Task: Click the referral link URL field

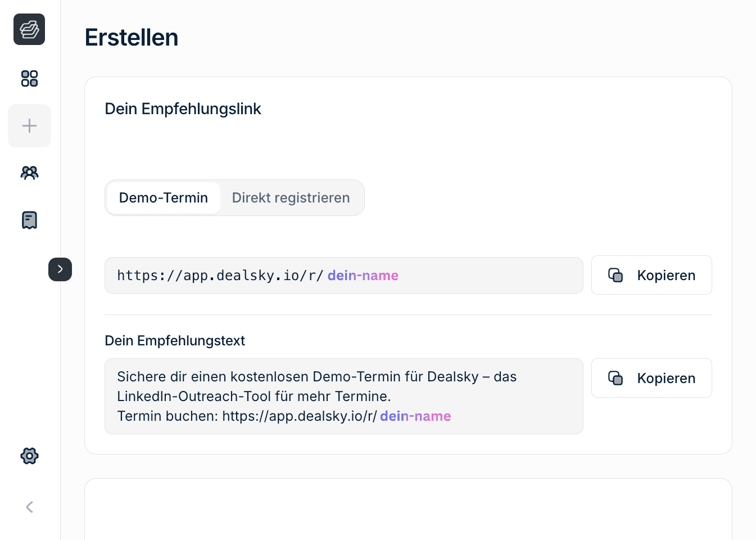Action: [344, 275]
